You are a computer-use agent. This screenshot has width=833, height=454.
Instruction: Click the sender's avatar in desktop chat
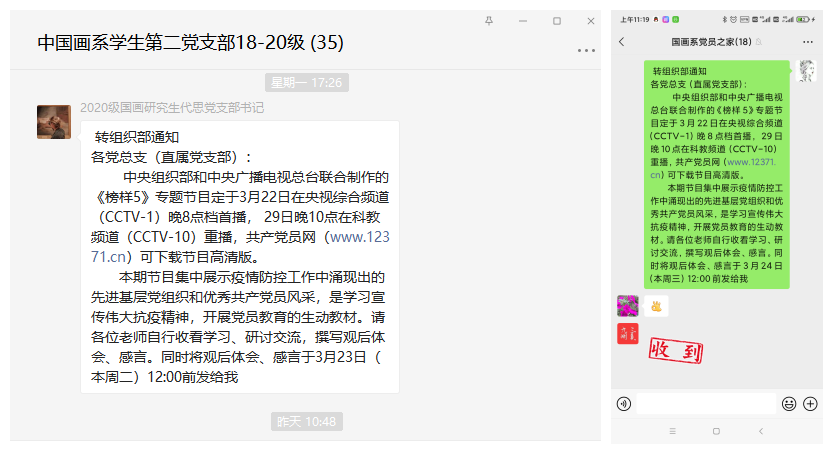click(54, 121)
